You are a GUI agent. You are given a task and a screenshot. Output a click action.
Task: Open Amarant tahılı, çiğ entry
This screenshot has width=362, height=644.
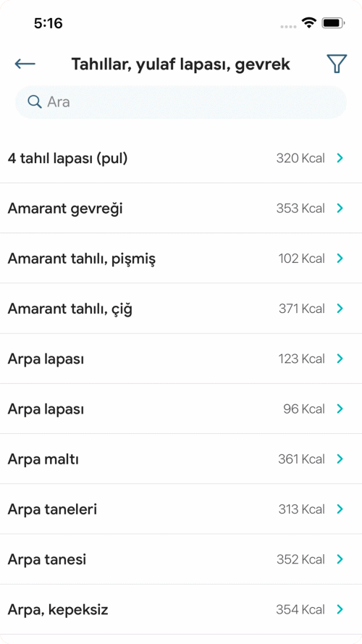[181, 309]
